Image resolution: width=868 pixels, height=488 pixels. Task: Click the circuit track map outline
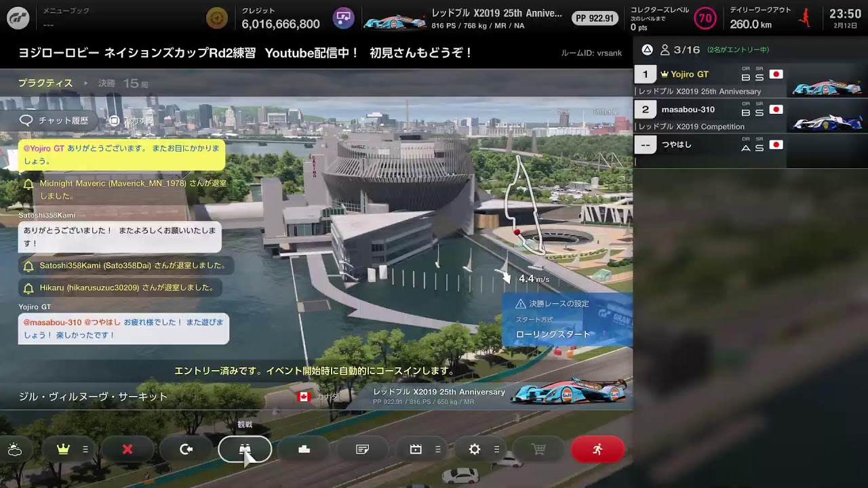pyautogui.click(x=526, y=205)
